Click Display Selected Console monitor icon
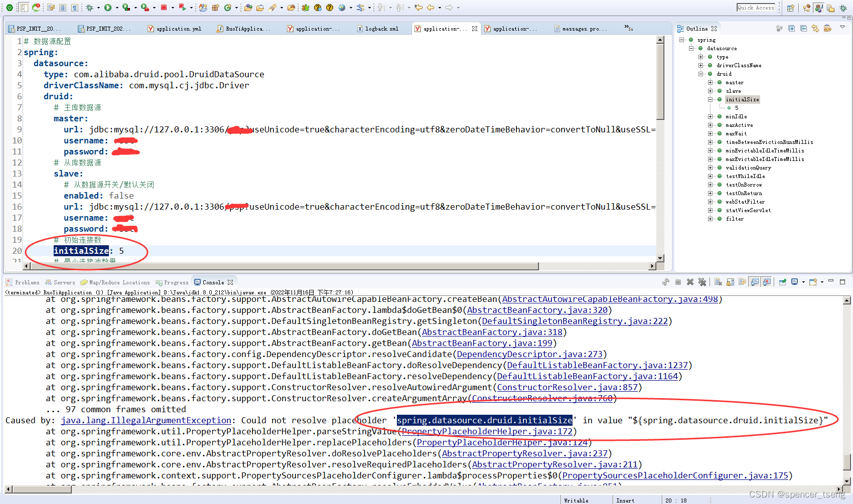This screenshot has height=504, width=853. coord(794,282)
